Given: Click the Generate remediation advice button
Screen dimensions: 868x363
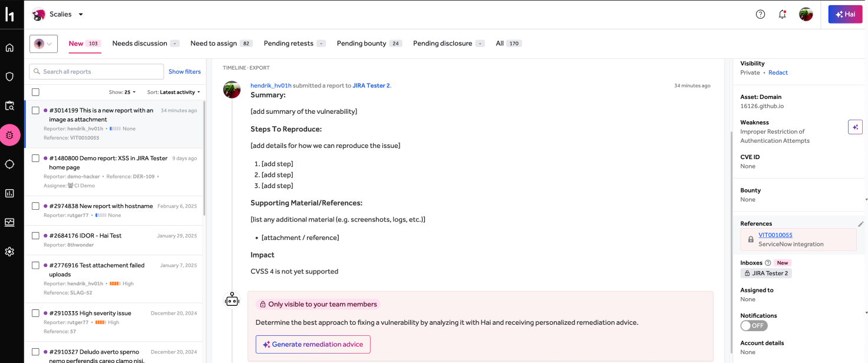Looking at the screenshot, I should click(313, 344).
